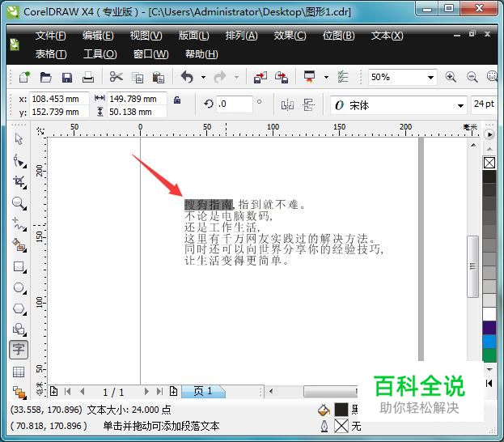This screenshot has height=442, width=504.
Task: Print the document with the printer icon
Action: (87, 77)
